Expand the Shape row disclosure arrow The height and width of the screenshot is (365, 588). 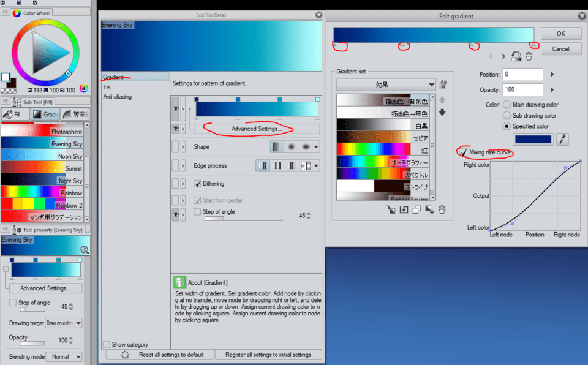183,147
